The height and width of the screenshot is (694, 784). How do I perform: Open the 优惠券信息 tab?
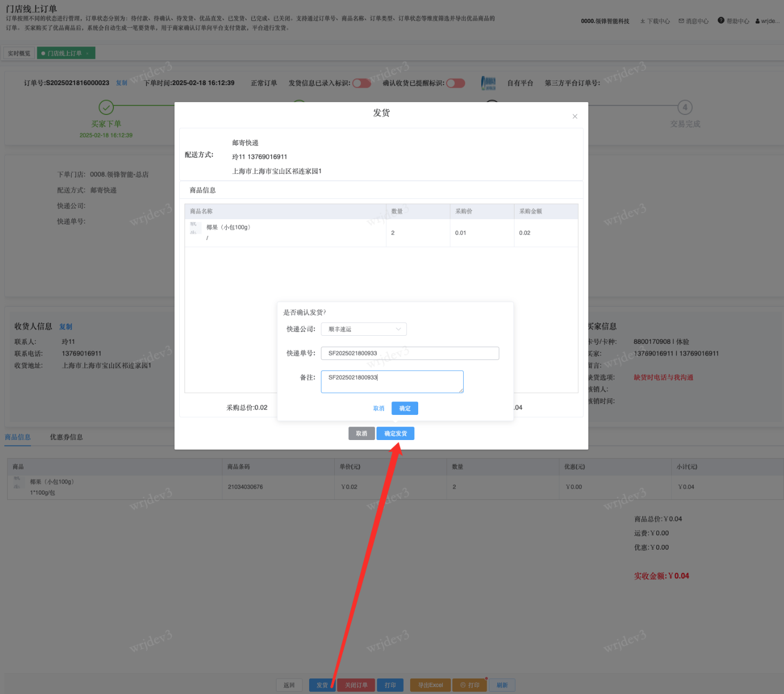66,437
